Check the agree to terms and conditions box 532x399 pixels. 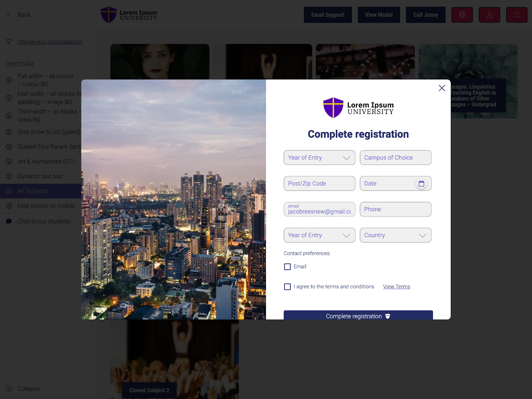(x=288, y=287)
